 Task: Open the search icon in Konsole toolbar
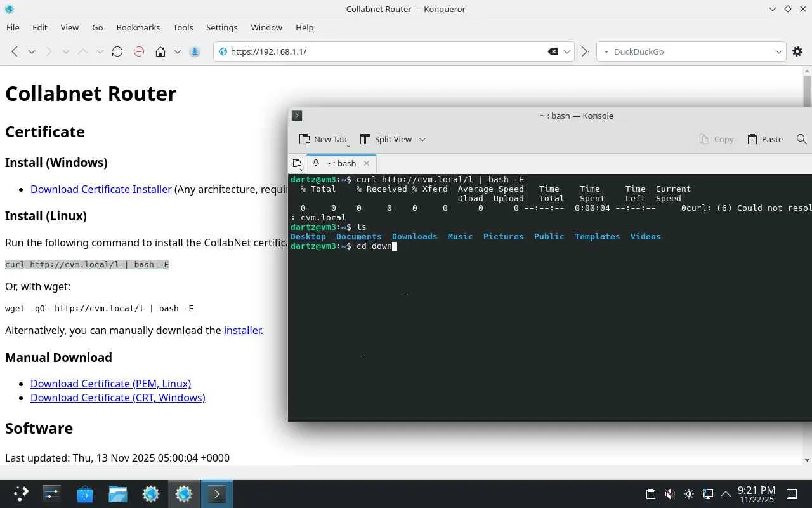802,139
